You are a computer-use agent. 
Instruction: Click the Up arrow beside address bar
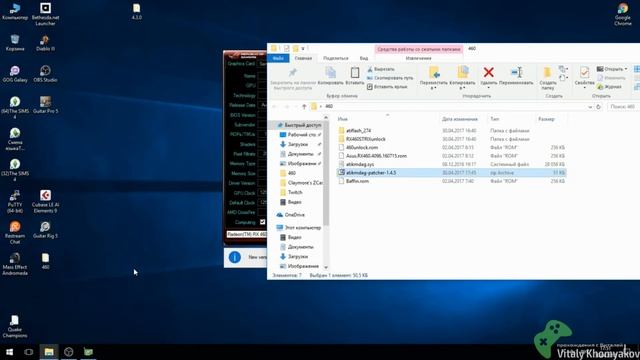[x=304, y=107]
